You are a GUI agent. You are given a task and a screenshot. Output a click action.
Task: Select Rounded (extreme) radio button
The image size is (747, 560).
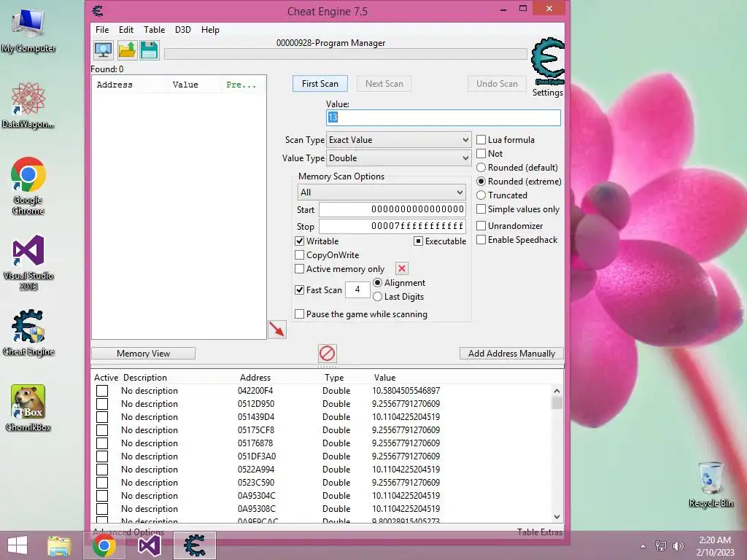click(x=481, y=181)
